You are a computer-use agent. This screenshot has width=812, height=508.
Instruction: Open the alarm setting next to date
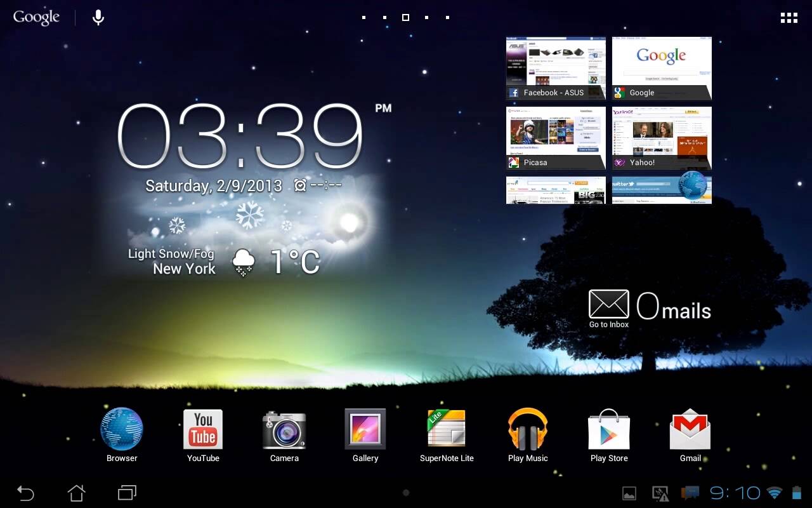(x=318, y=185)
